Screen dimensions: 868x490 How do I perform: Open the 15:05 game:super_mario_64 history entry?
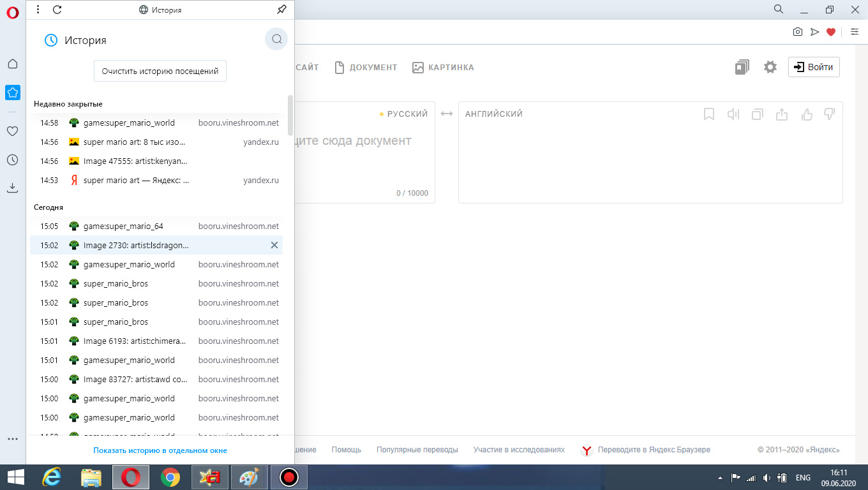[x=156, y=226]
